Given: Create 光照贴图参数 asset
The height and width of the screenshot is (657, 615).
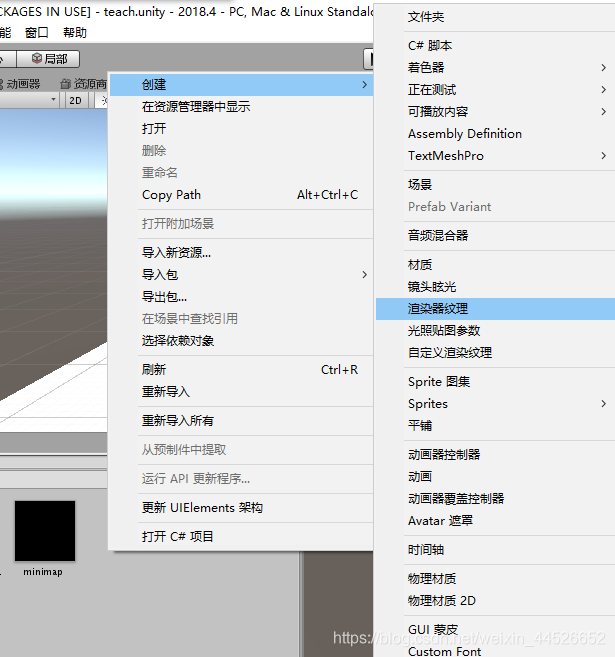Looking at the screenshot, I should point(495,331).
